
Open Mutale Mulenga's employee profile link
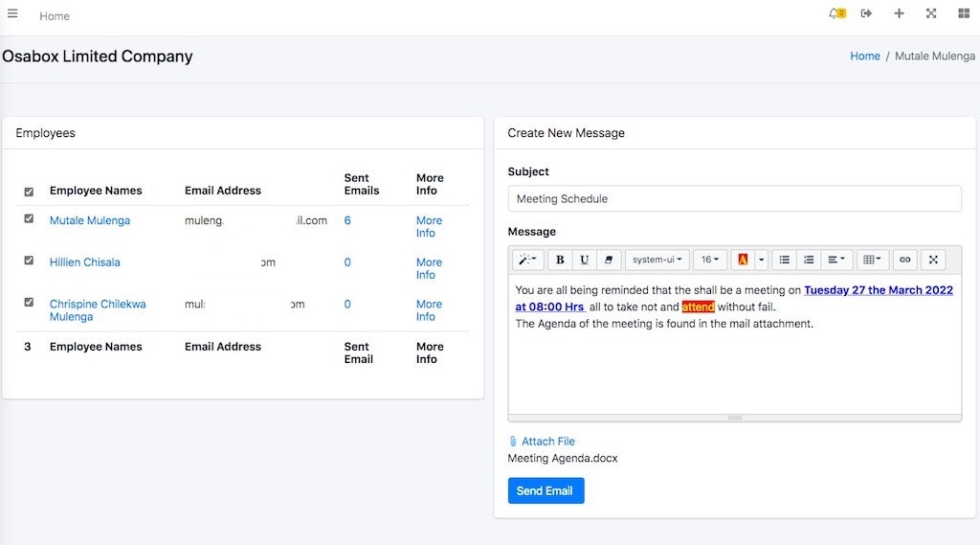click(90, 220)
